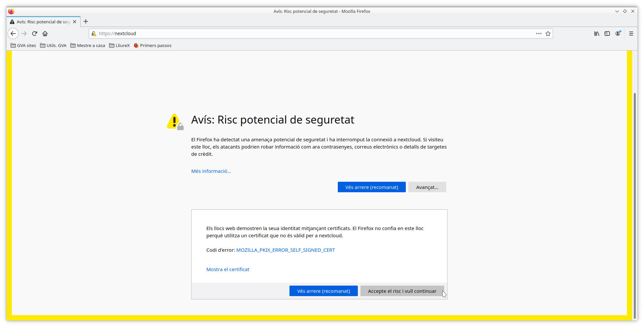Viewport: 644px width, 327px height.
Task: Click the back navigation arrow
Action: pos(13,34)
